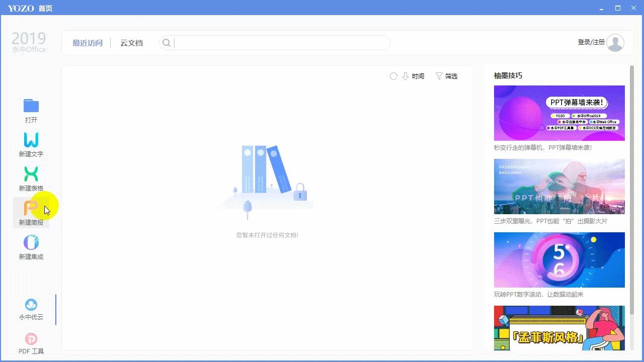Open the PPT bullet-screen wall thumbnail
Viewport: 644px width, 362px height.
coord(559,113)
